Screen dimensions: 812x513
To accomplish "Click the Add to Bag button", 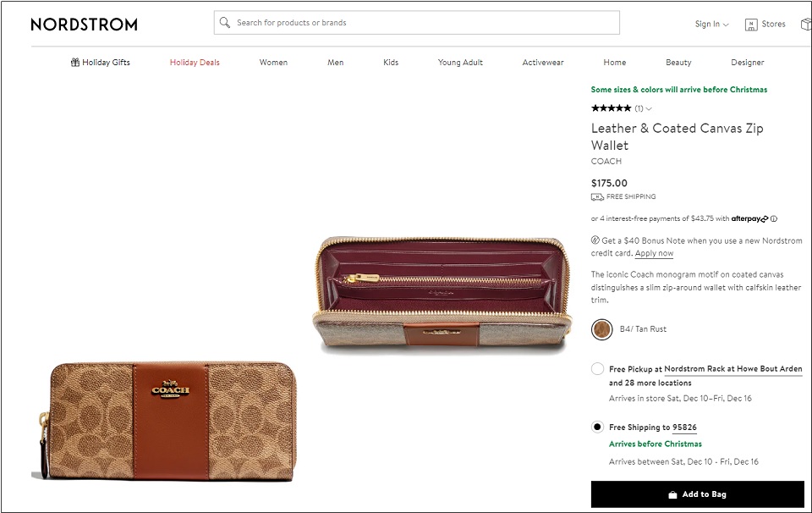I will coord(698,494).
